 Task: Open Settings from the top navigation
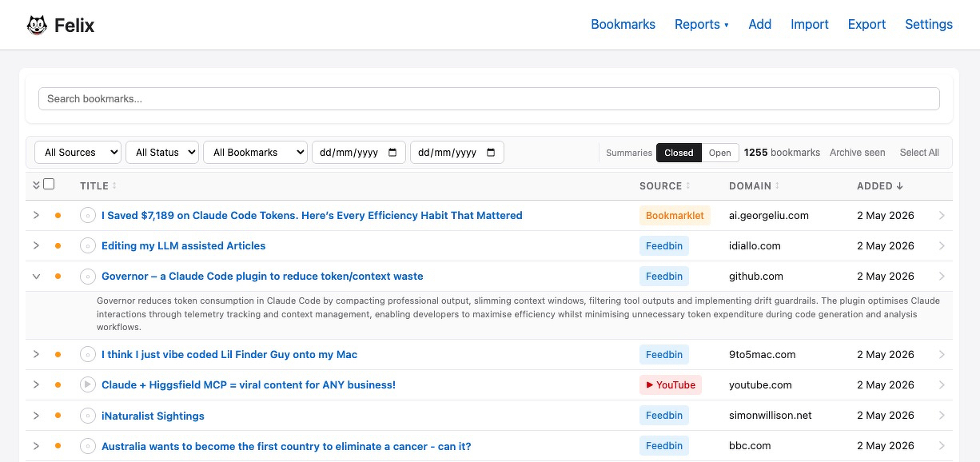click(928, 24)
